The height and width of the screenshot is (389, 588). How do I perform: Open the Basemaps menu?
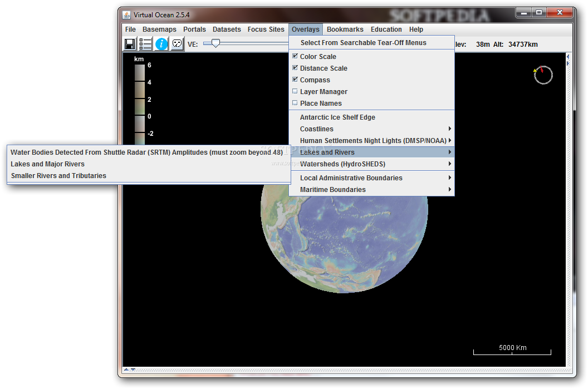pos(159,29)
